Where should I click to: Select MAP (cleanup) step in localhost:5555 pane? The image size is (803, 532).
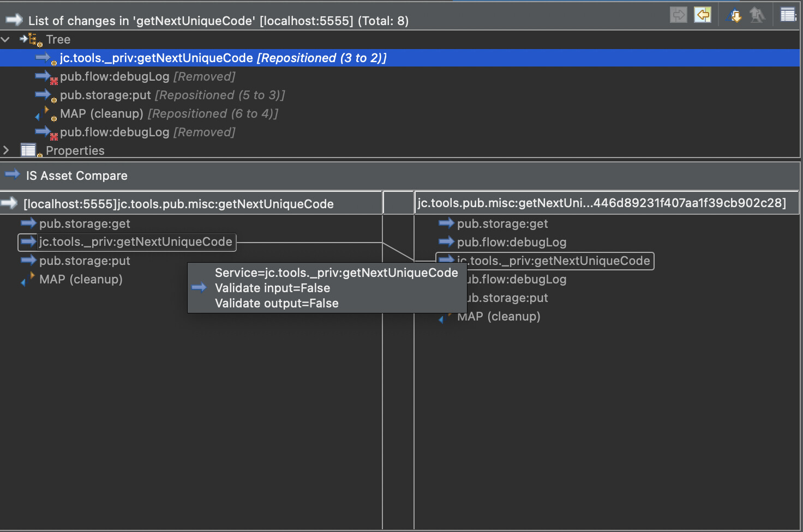coord(81,279)
